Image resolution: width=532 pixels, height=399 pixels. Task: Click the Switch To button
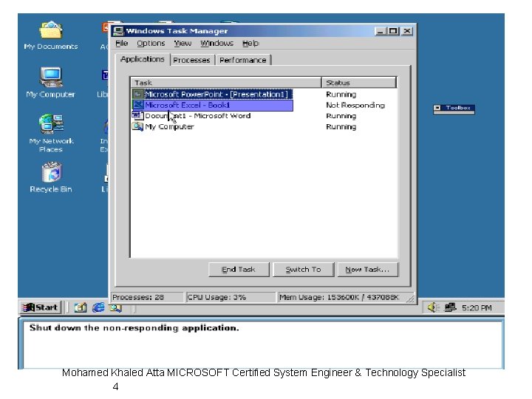[303, 270]
